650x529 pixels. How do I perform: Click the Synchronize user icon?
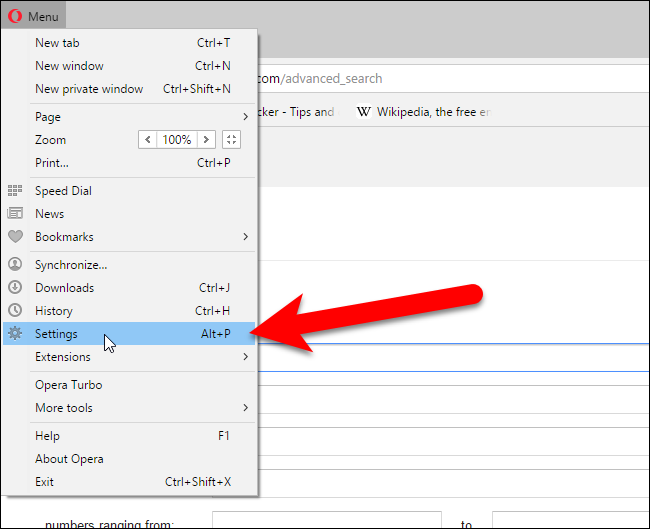pyautogui.click(x=15, y=264)
